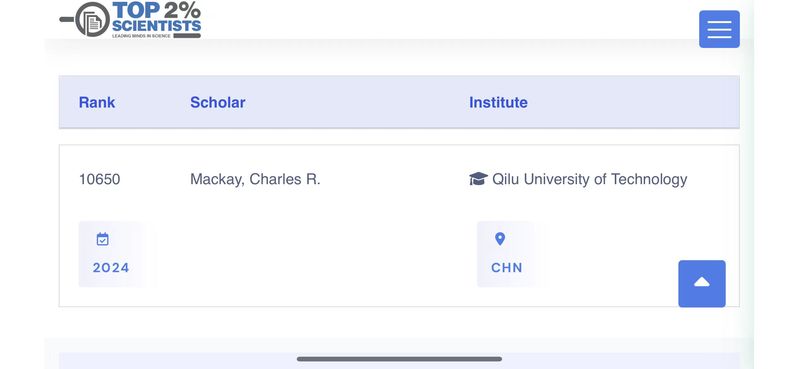Open scholar Mackay, Charles R.
Screen dimensions: 798x369
pyautogui.click(x=255, y=179)
